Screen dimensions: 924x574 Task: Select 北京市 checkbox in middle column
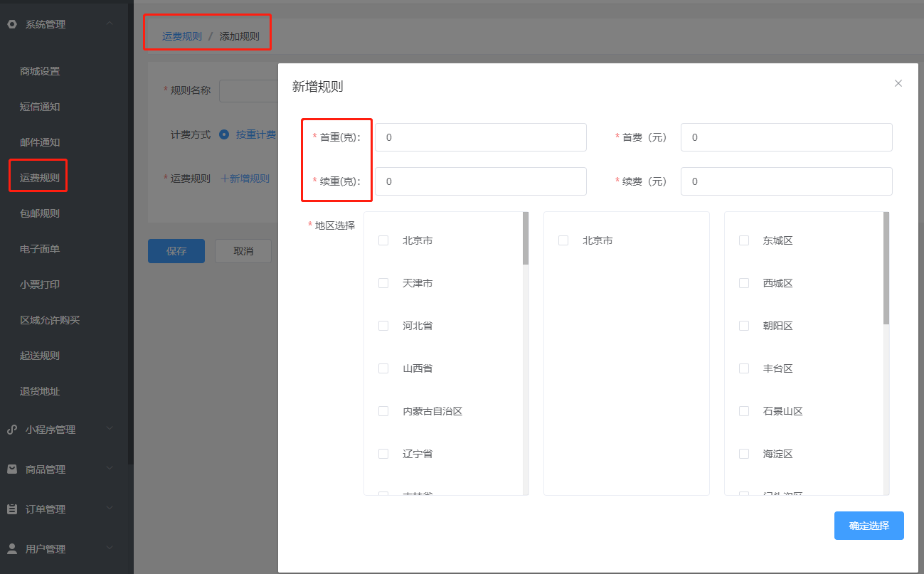click(x=563, y=240)
